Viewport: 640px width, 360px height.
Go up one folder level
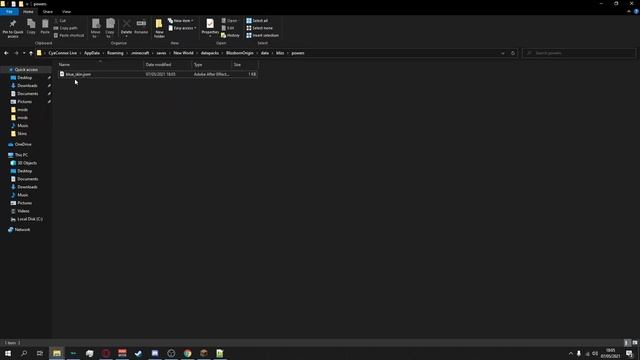[x=31, y=53]
